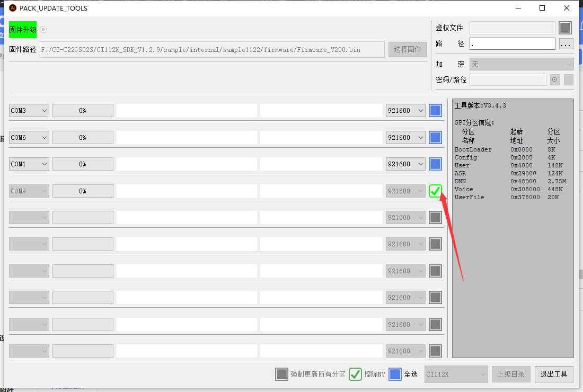Open baud rate dropdown in COM3 row
The height and width of the screenshot is (392, 583).
(405, 110)
